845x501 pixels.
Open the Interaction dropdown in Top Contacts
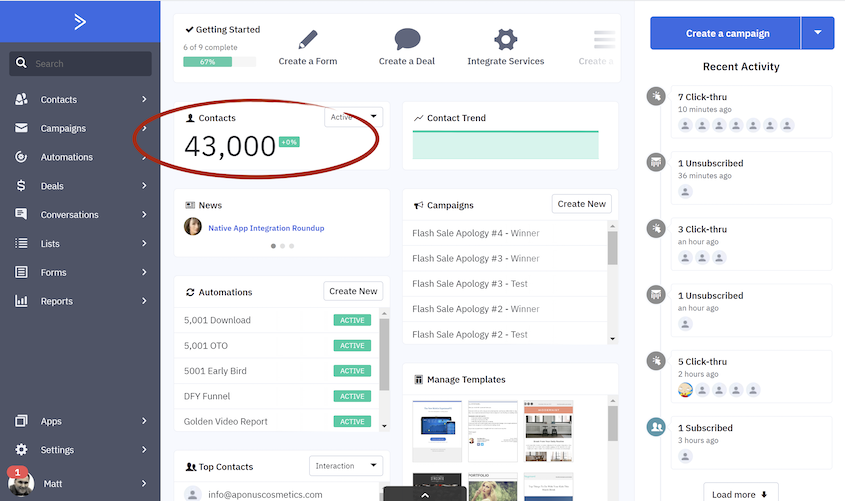tap(346, 465)
